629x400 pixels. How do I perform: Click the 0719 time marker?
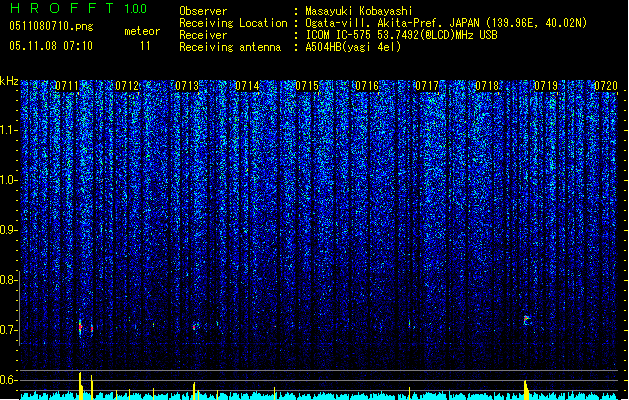(x=546, y=86)
